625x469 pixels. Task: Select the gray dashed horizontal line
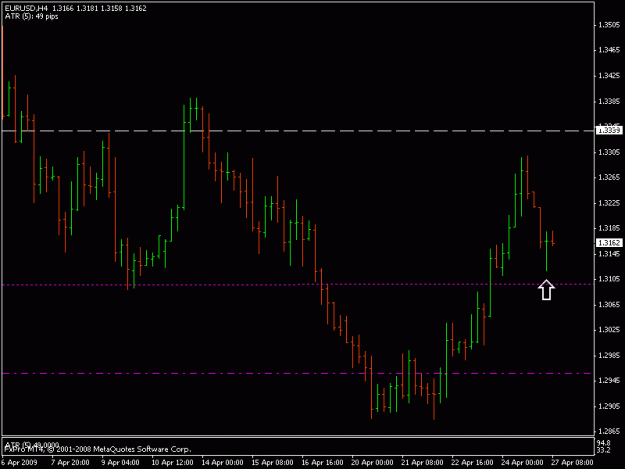point(298,131)
